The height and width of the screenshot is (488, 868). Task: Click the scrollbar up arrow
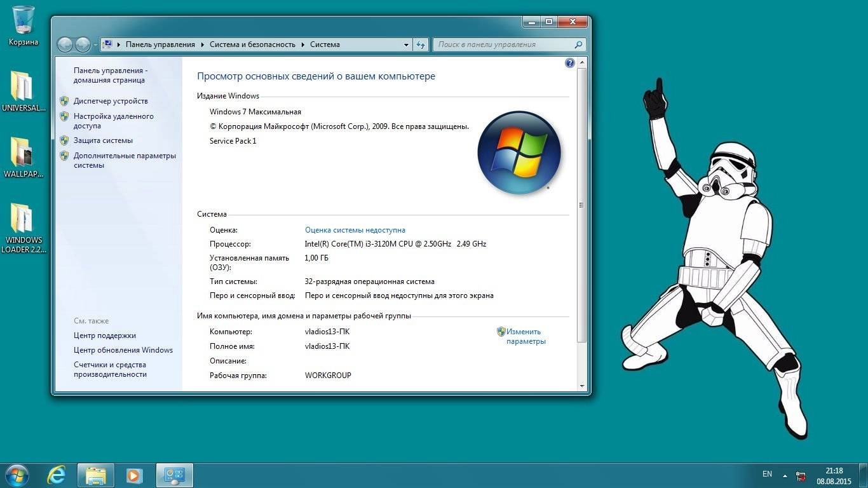(x=582, y=63)
